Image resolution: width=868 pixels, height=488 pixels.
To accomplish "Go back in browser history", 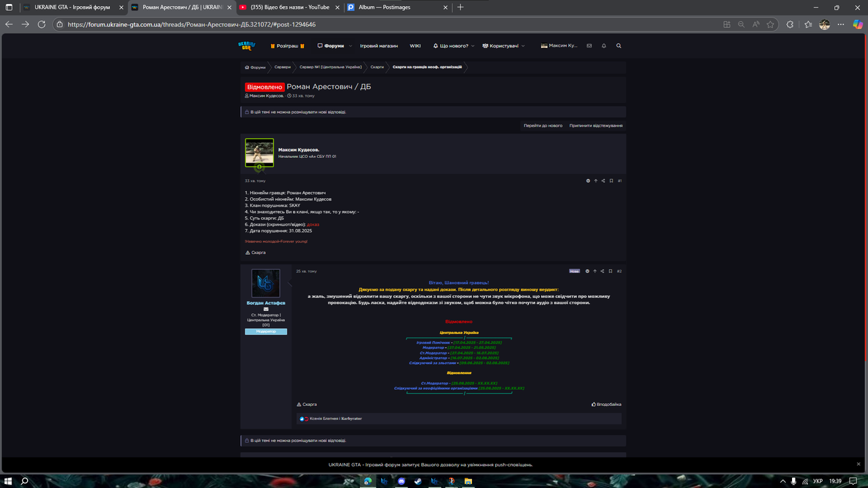I will point(9,24).
